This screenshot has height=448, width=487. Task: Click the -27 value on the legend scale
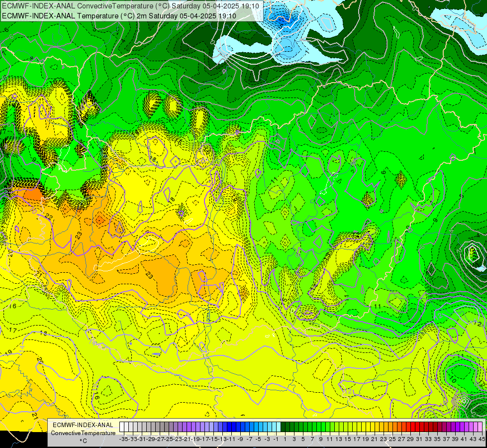point(160,439)
